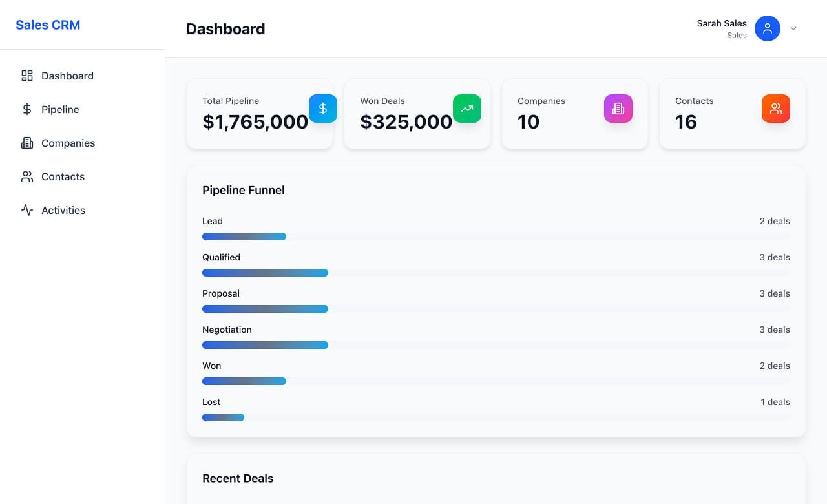Click the purple building icon on Companies card
This screenshot has height=504, width=827.
click(618, 109)
